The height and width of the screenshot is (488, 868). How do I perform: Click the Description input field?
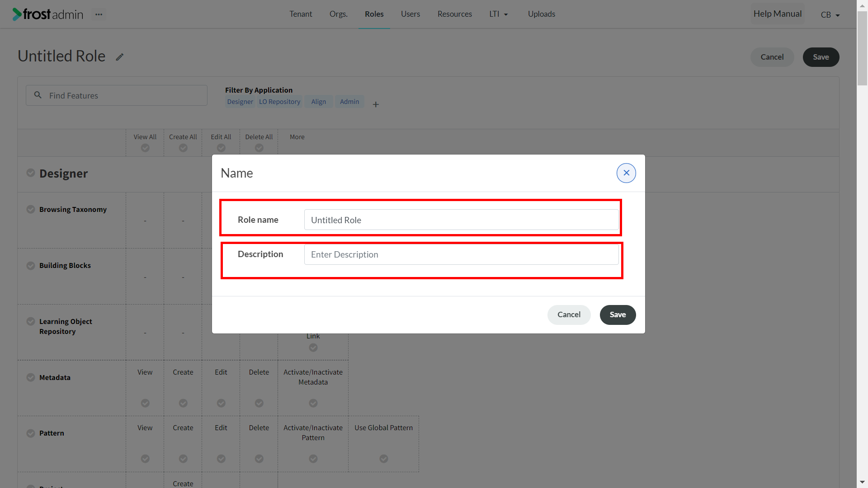pyautogui.click(x=461, y=254)
